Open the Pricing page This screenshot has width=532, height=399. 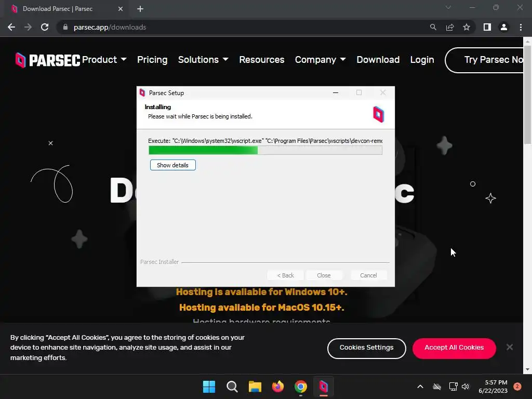click(152, 60)
